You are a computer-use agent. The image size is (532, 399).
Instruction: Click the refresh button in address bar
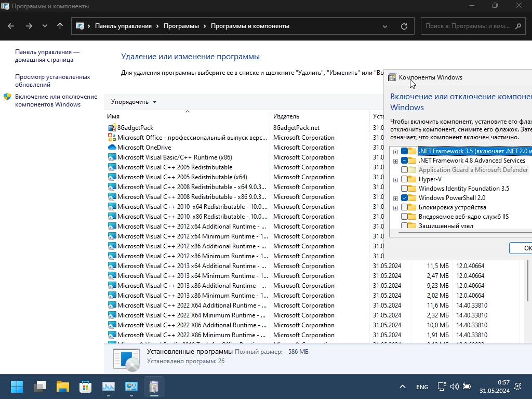pos(404,26)
